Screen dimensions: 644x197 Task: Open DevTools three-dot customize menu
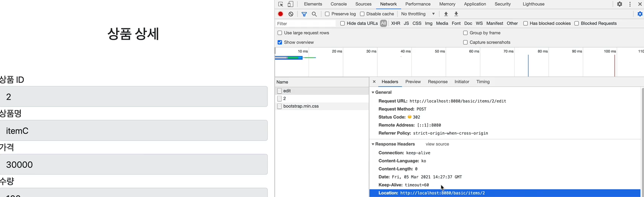[x=630, y=4]
